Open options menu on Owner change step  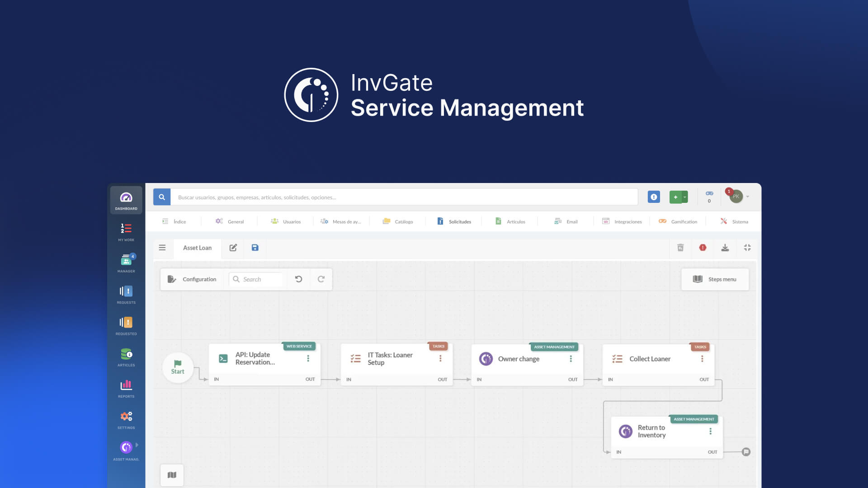click(x=571, y=359)
